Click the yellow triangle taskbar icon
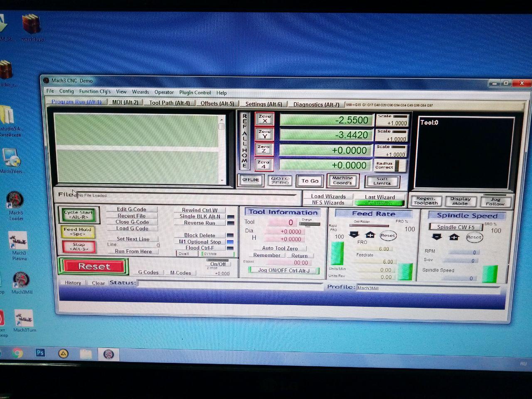The height and width of the screenshot is (399, 532). pos(63,354)
